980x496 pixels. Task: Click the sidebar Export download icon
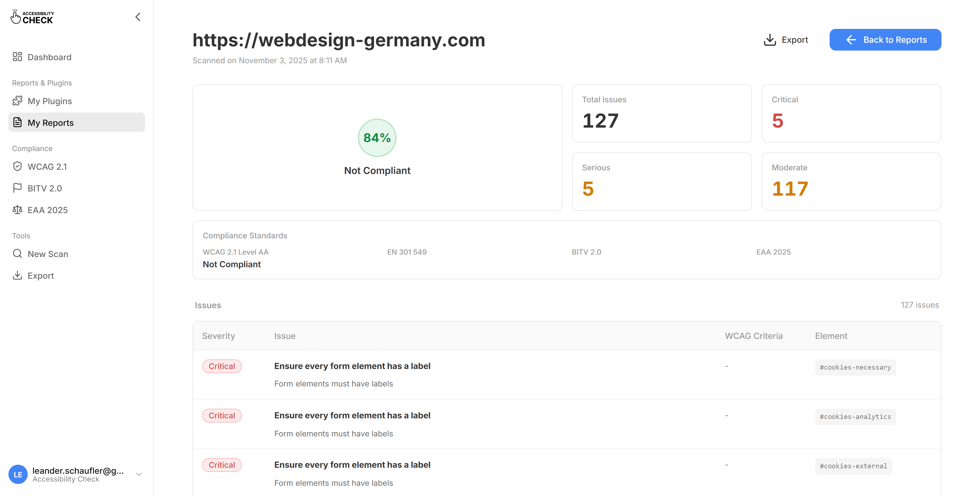[17, 275]
